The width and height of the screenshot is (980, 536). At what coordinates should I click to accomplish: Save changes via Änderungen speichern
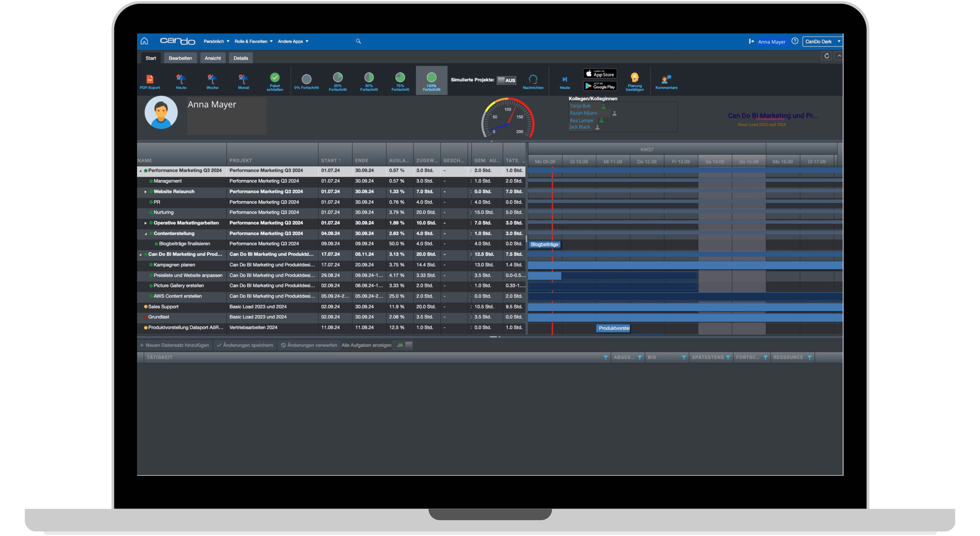[x=245, y=345]
